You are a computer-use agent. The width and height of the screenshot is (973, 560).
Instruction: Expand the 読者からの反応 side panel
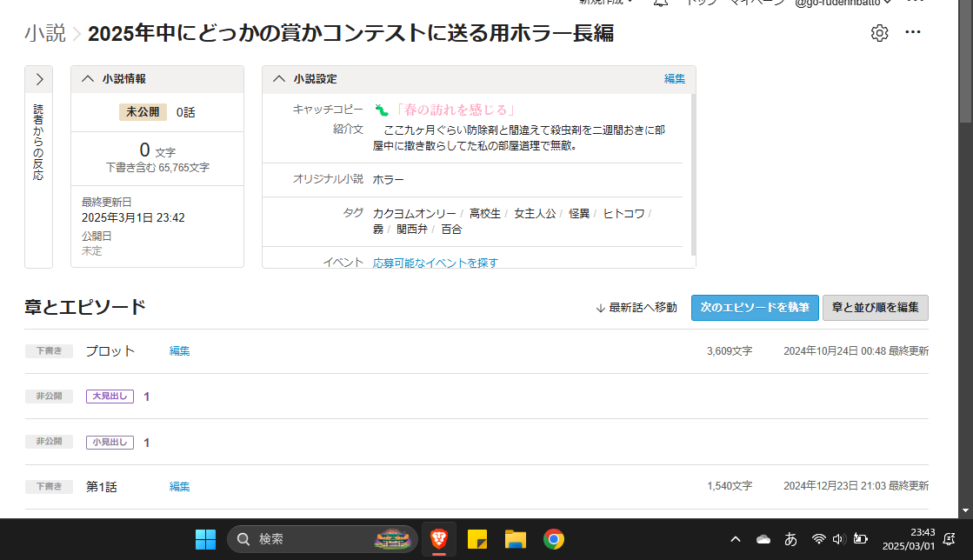point(39,79)
